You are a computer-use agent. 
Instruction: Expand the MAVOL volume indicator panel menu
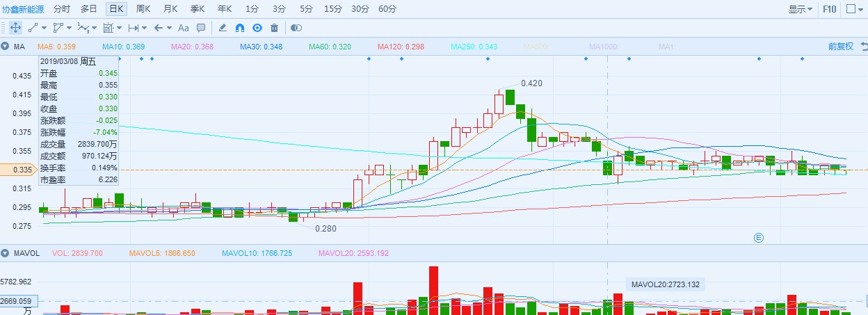tap(5, 253)
